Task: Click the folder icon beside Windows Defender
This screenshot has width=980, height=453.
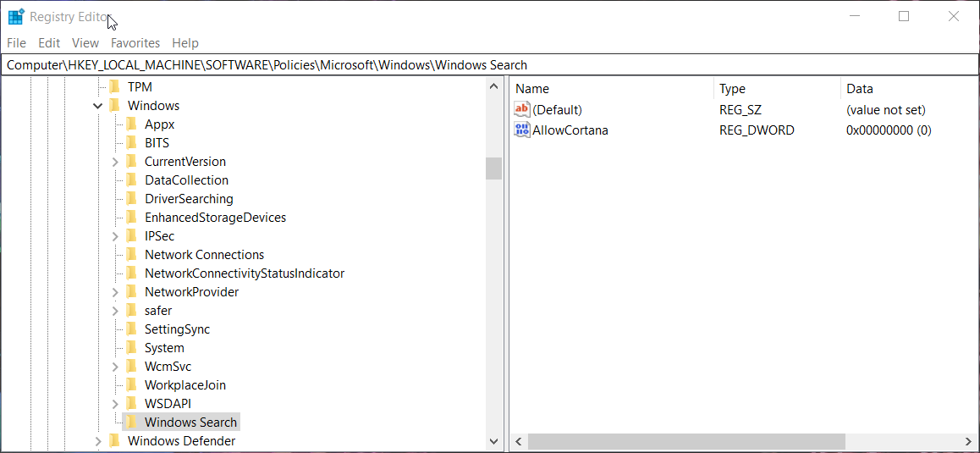Action: [x=113, y=441]
